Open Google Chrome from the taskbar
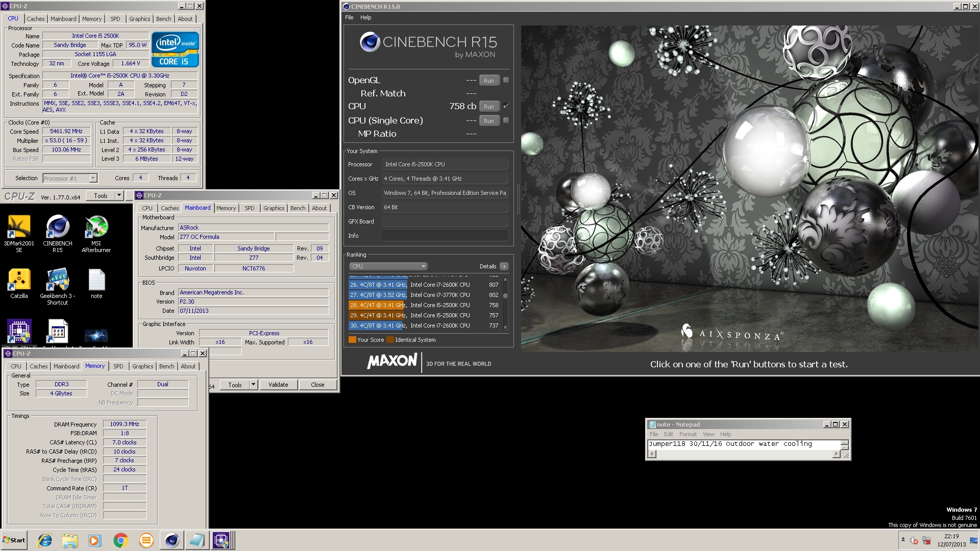Screen dimensions: 980x551 click(x=120, y=540)
